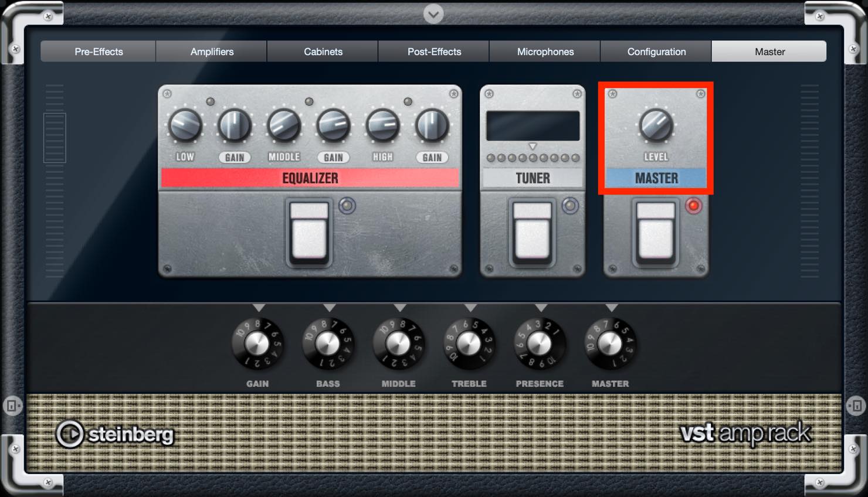Screen dimensions: 868x497
Task: Open the Amplifiers tab
Action: click(212, 52)
